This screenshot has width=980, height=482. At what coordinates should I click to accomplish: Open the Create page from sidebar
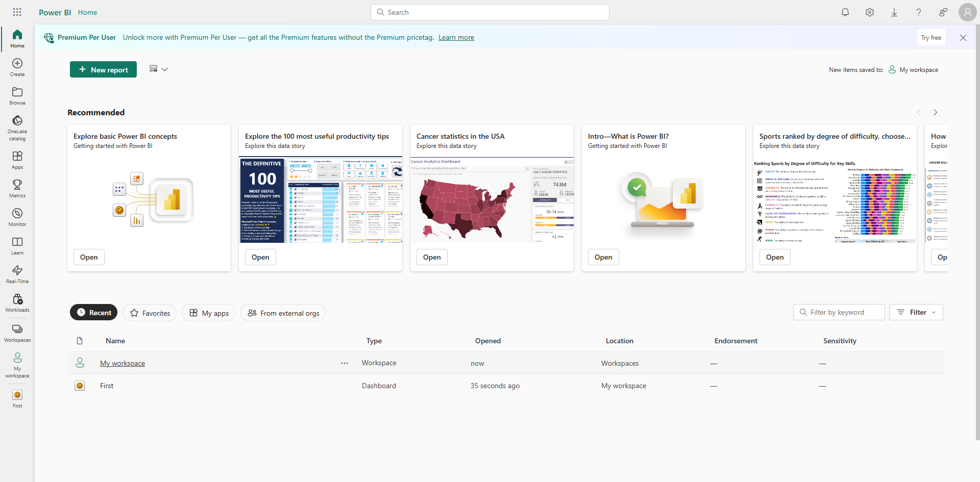click(17, 67)
